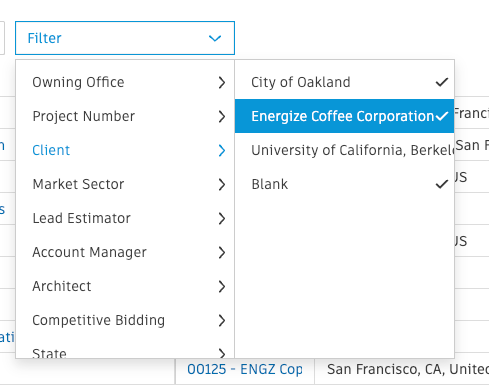Expand Project Number submenu chevron
Viewport: 489px width, 385px height.
point(222,116)
